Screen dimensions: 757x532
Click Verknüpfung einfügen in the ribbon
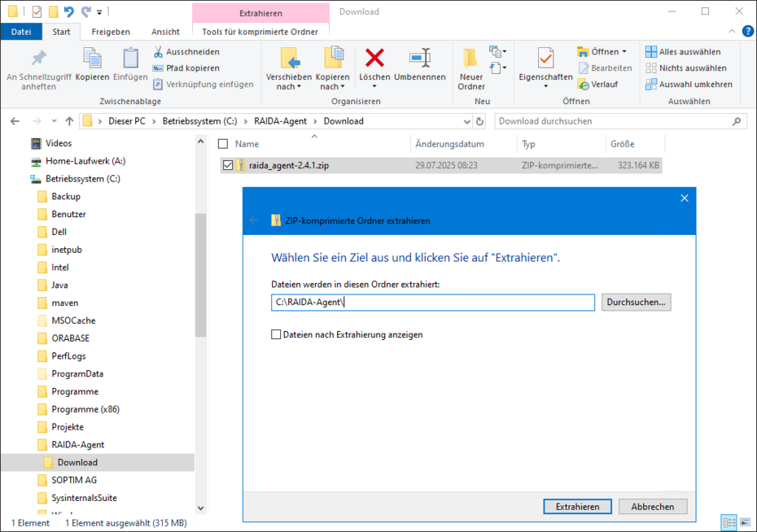[203, 85]
